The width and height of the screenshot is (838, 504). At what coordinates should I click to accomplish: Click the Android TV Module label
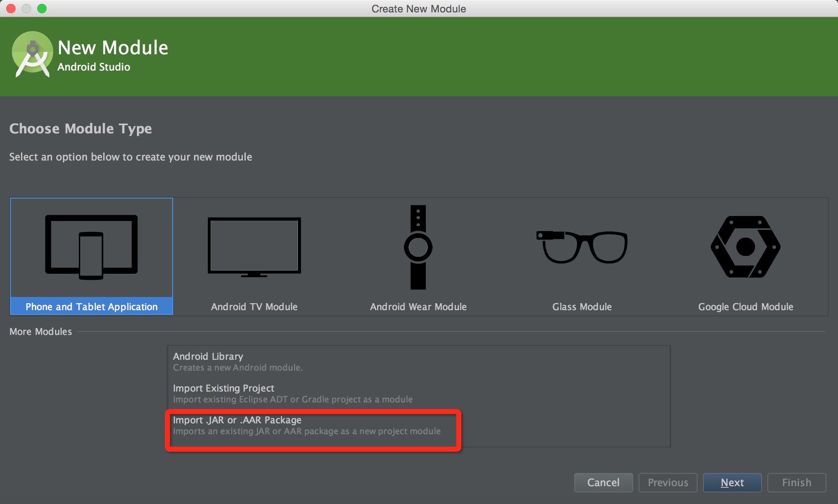pyautogui.click(x=254, y=307)
